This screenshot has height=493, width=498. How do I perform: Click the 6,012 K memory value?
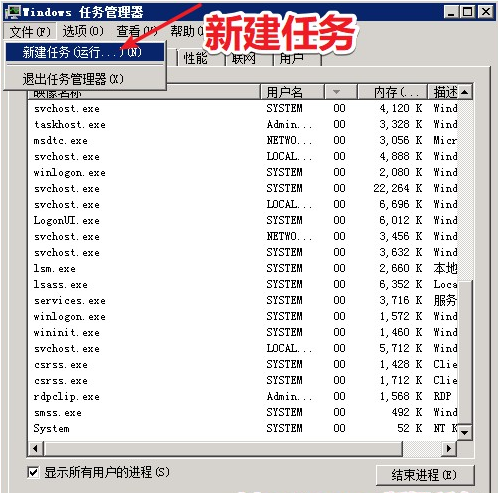[401, 220]
